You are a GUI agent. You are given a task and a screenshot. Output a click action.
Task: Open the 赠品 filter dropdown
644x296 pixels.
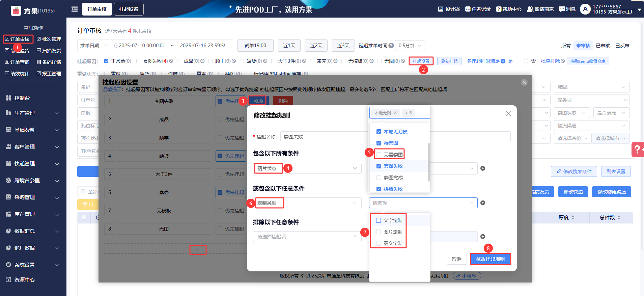tap(592, 87)
